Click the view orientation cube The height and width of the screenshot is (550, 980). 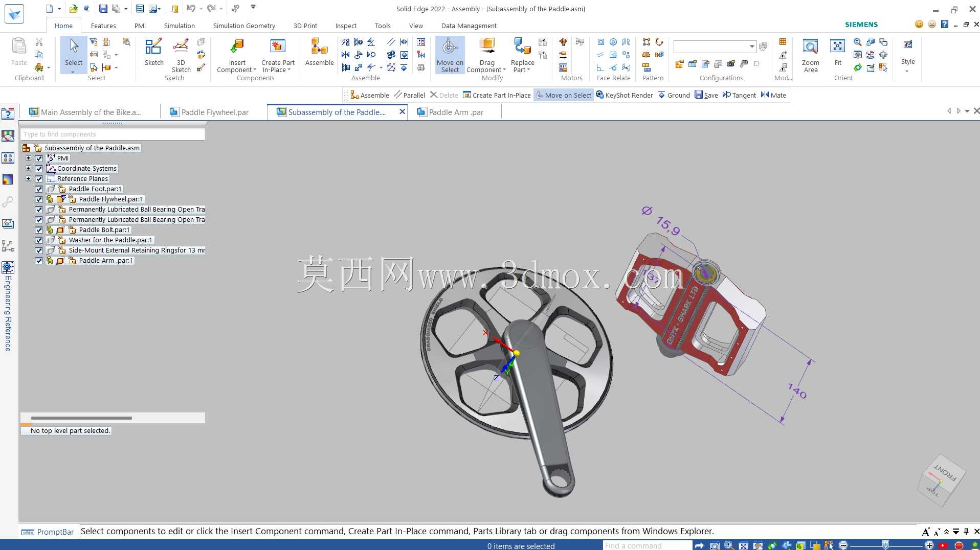click(942, 479)
